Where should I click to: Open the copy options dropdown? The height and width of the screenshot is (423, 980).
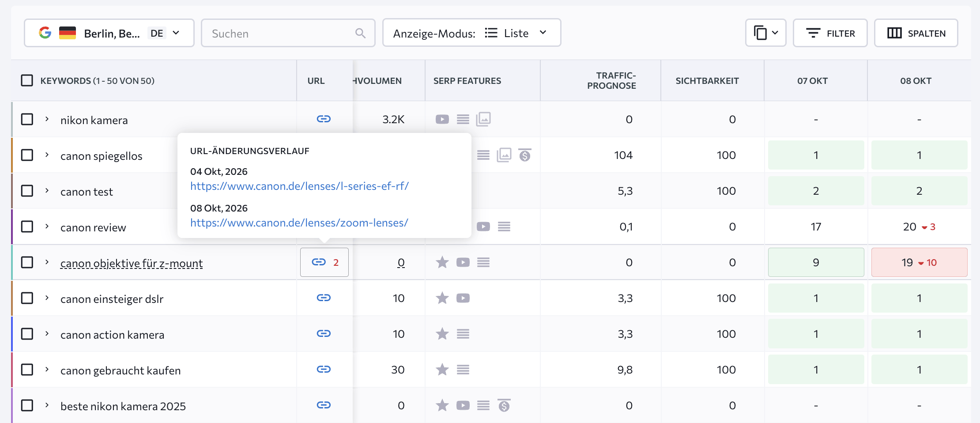765,33
